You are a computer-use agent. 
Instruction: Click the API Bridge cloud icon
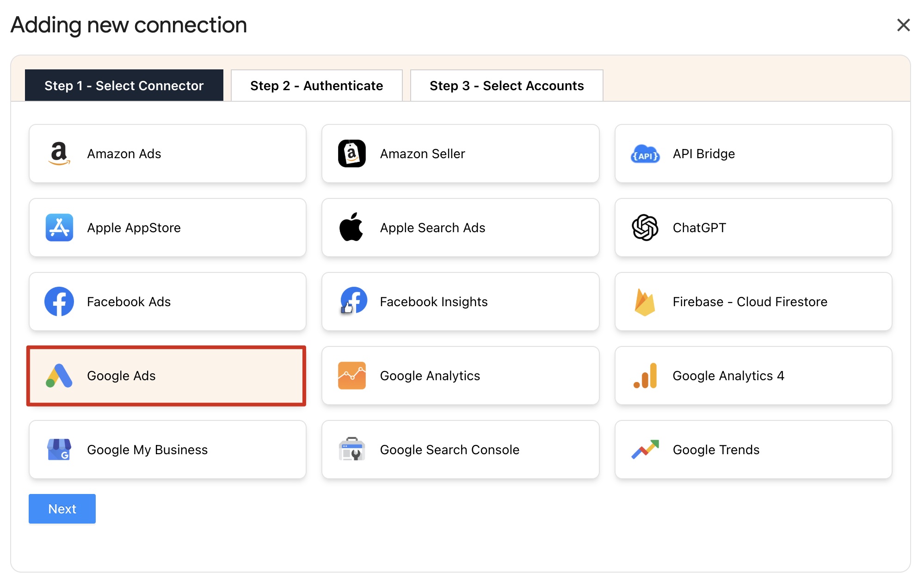coord(645,154)
